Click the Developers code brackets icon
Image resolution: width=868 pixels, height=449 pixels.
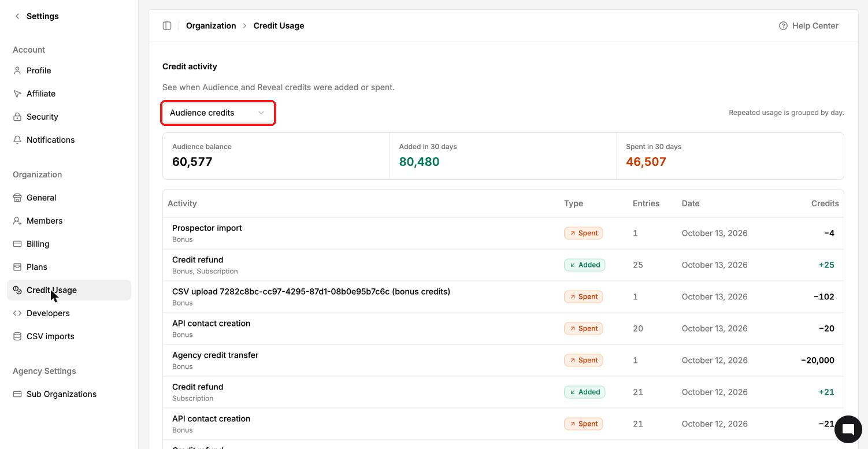click(17, 313)
